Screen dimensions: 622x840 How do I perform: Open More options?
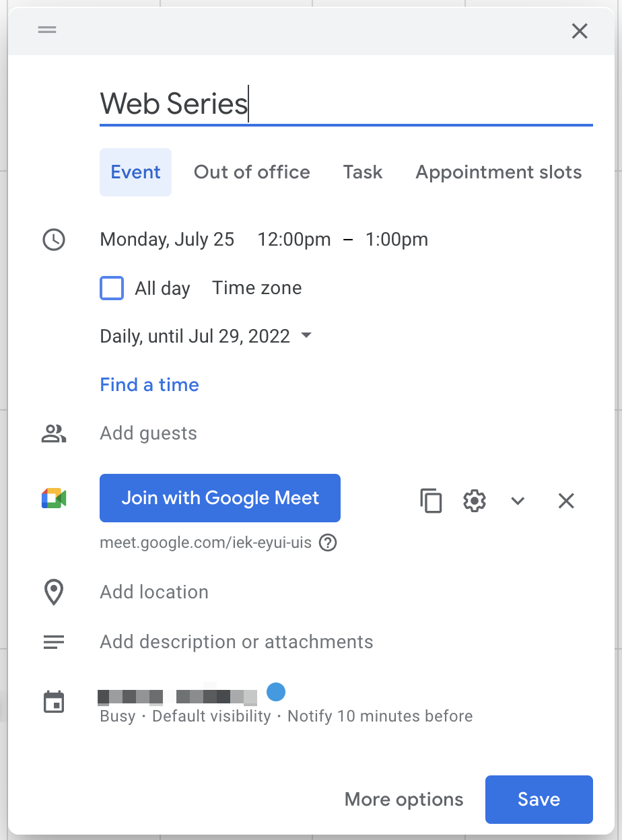tap(404, 800)
